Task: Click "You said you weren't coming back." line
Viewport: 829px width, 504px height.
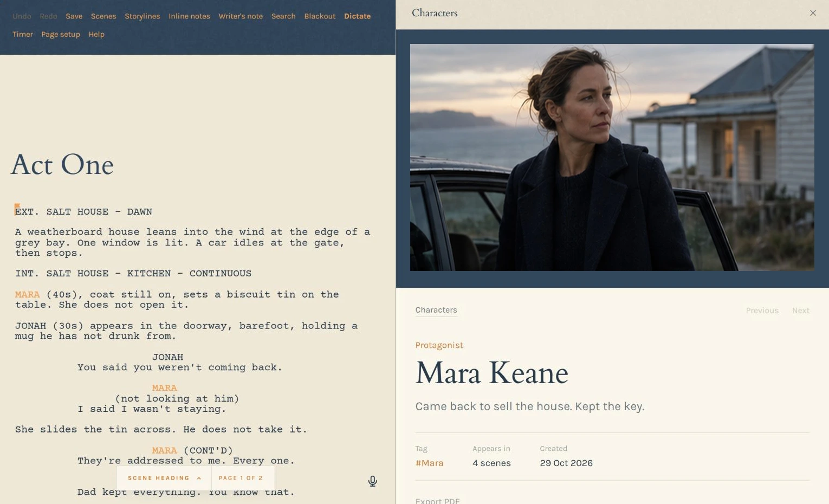Action: point(180,367)
